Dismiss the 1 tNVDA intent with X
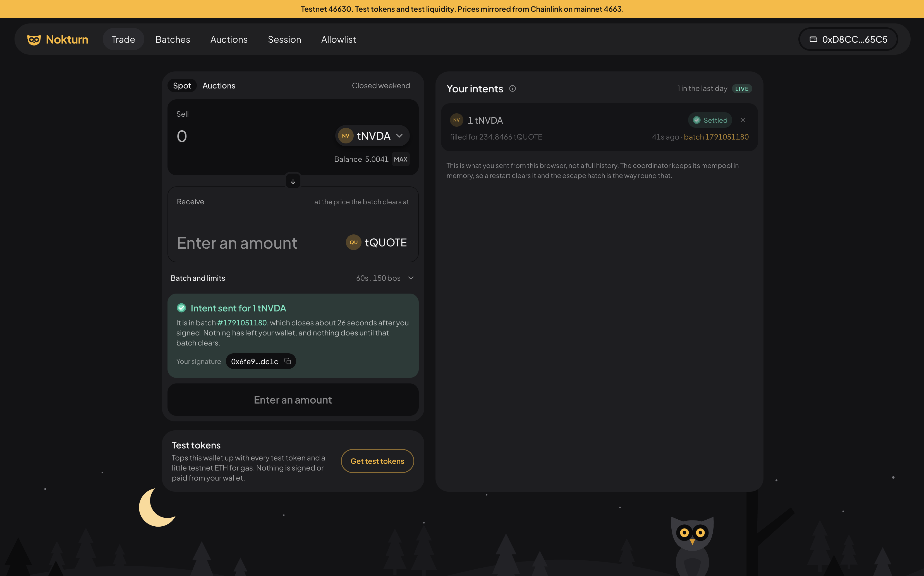 coord(743,120)
